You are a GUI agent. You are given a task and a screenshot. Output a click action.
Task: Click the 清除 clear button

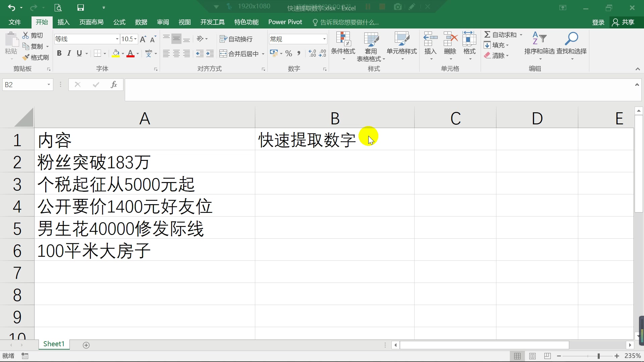point(496,56)
